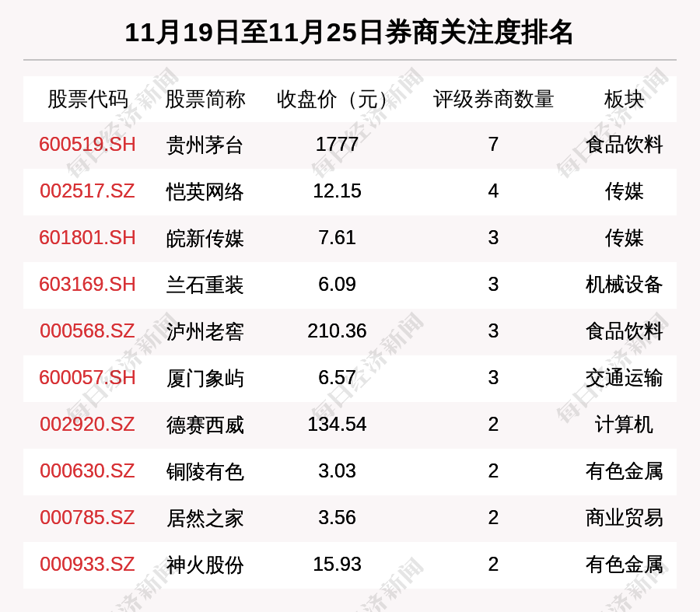Select stock code 002517.SZ

tap(87, 191)
